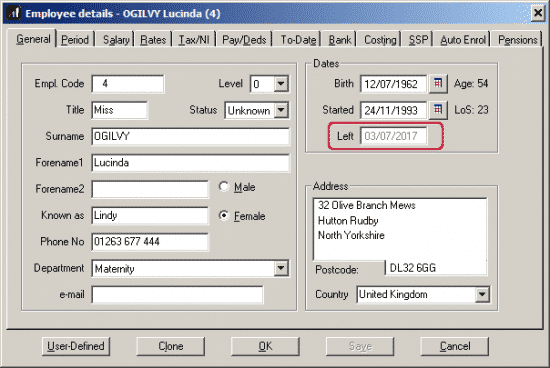Switch to the Costing tab
The image size is (550, 368).
point(380,40)
